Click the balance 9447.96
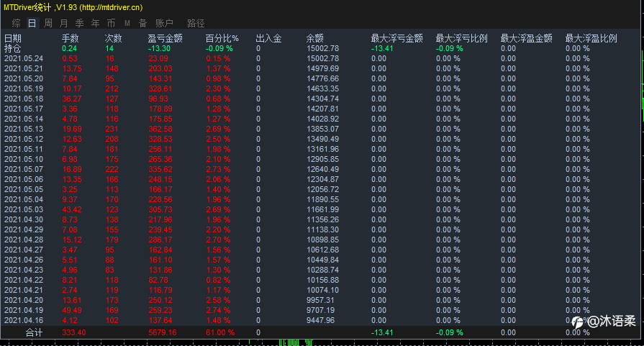Screen dimensions: 644x346 [321, 320]
